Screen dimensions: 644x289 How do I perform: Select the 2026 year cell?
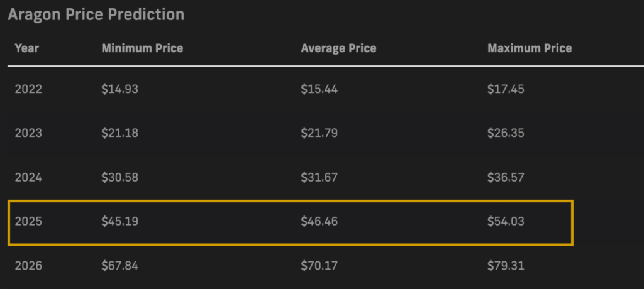tap(28, 266)
